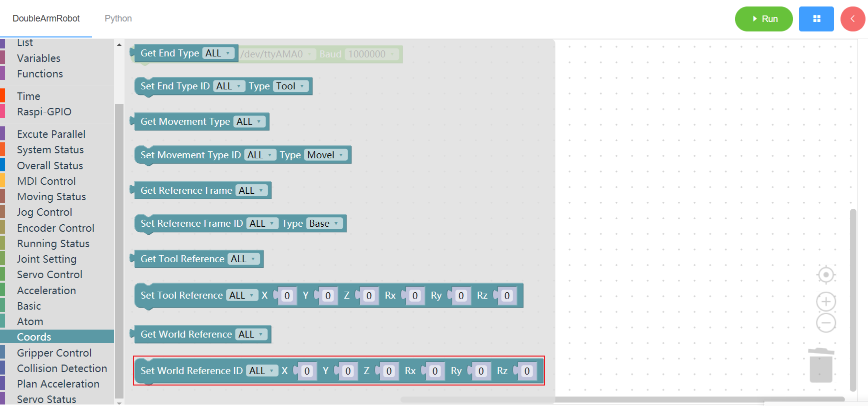
Task: Select the Coords category
Action: coord(57,337)
